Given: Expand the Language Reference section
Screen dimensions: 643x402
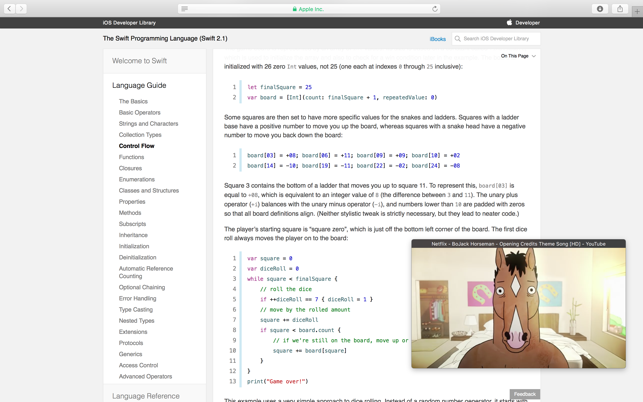Looking at the screenshot, I should tap(146, 396).
